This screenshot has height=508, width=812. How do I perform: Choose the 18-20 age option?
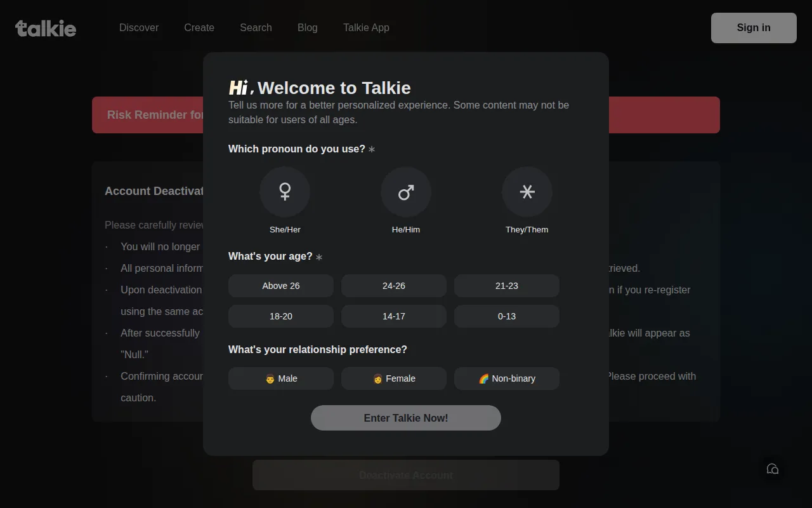click(x=281, y=316)
